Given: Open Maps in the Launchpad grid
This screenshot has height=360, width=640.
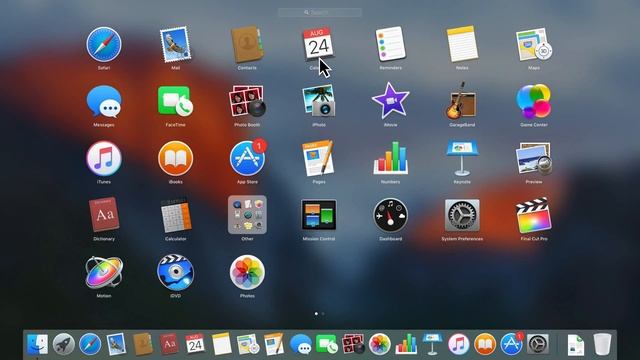Looking at the screenshot, I should click(x=534, y=44).
